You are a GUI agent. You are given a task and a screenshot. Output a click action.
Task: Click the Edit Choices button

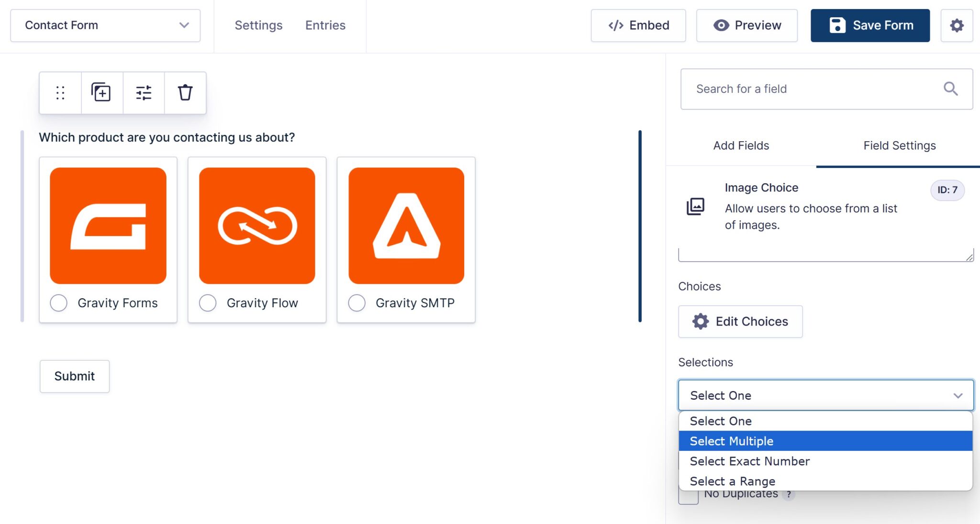tap(740, 321)
